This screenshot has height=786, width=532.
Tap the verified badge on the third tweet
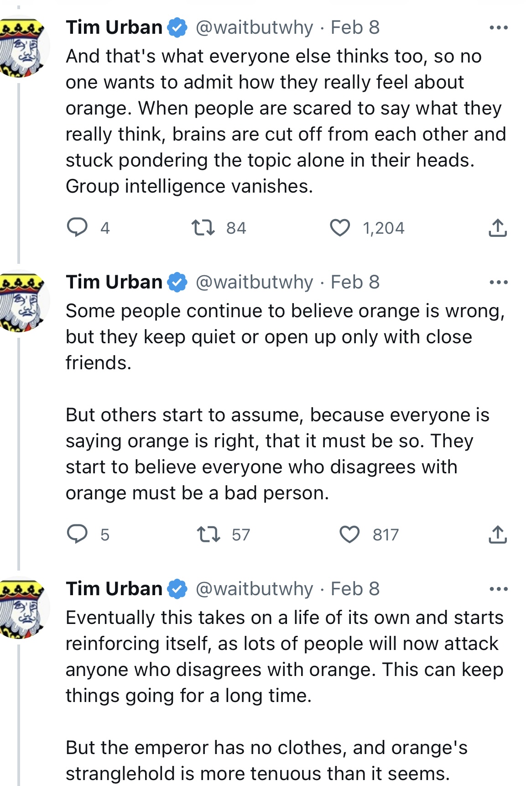point(177,589)
